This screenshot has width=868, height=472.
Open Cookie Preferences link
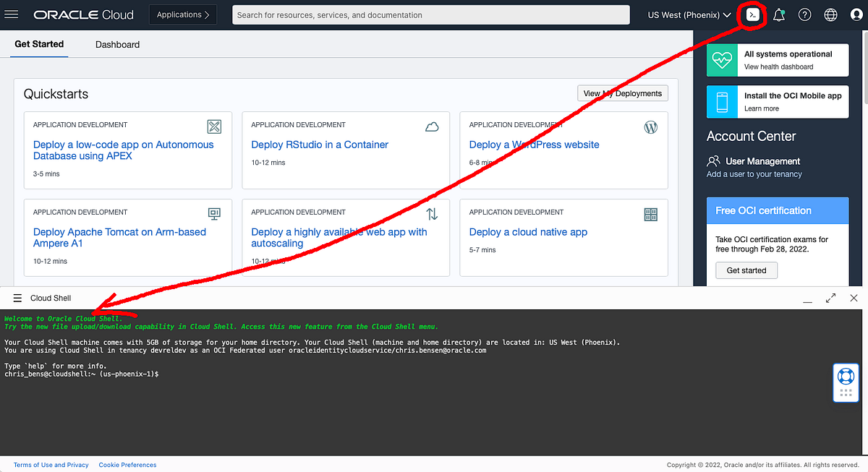127,465
